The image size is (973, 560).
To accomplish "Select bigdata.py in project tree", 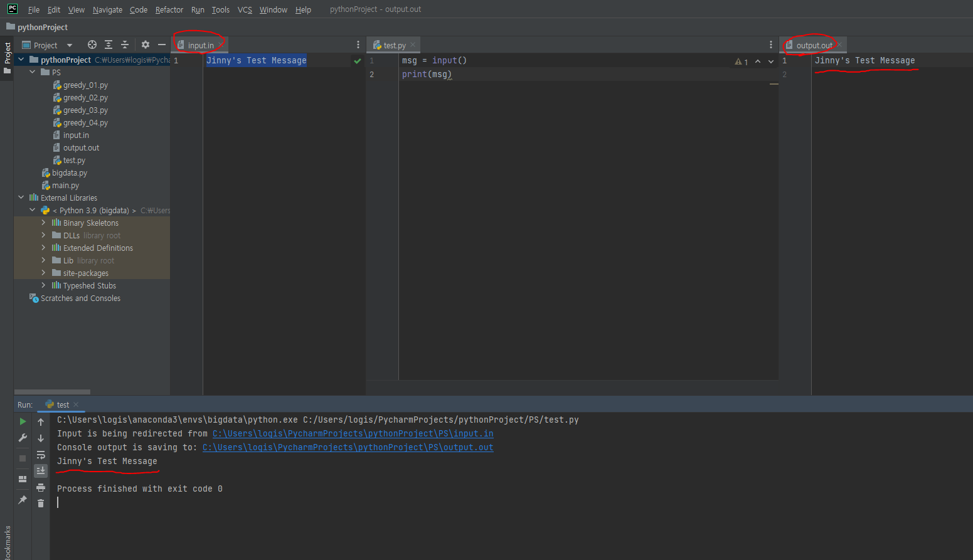I will pyautogui.click(x=69, y=172).
